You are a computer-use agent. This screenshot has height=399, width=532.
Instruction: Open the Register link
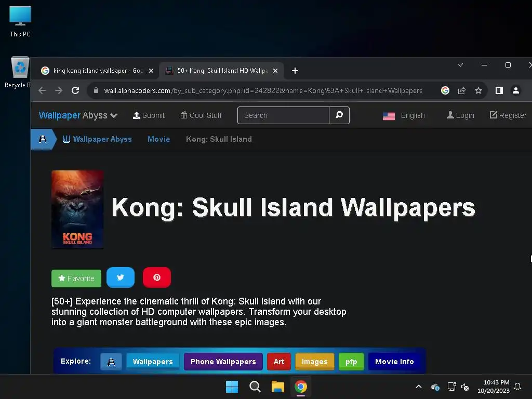coord(508,115)
